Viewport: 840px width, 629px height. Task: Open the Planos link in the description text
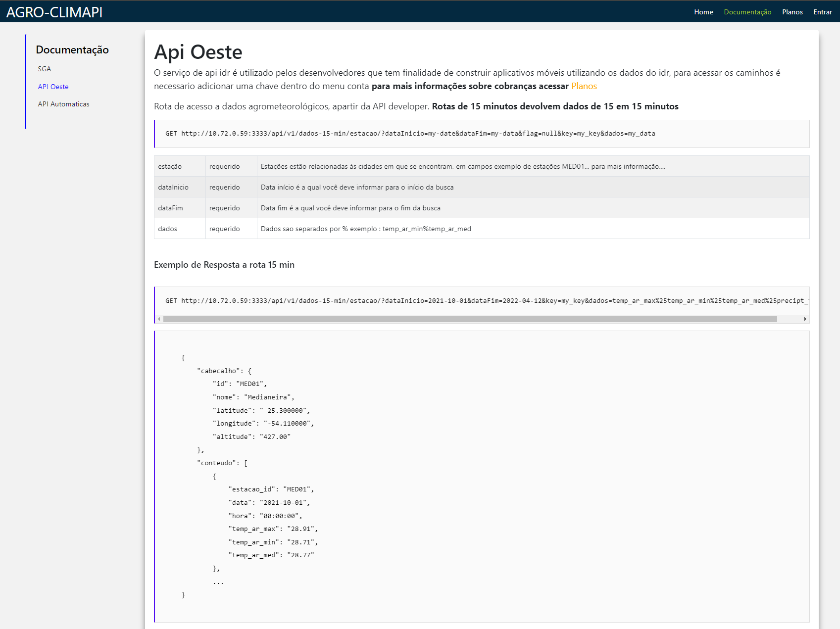coord(584,86)
